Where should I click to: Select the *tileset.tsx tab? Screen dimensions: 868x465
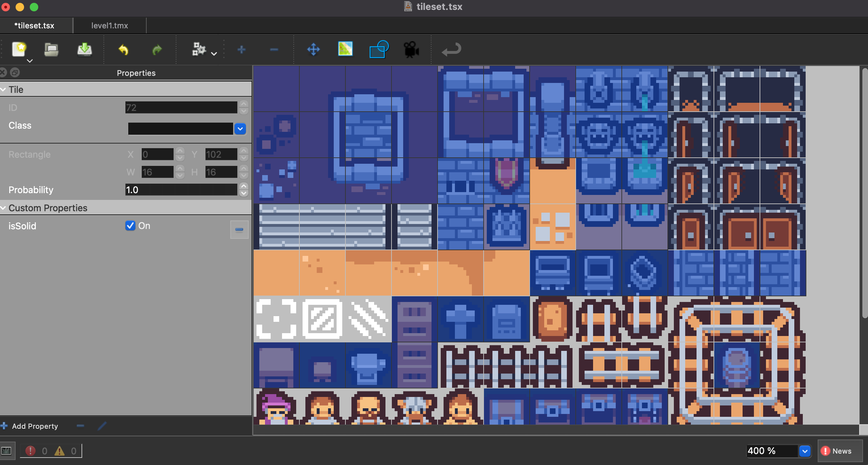tap(34, 26)
